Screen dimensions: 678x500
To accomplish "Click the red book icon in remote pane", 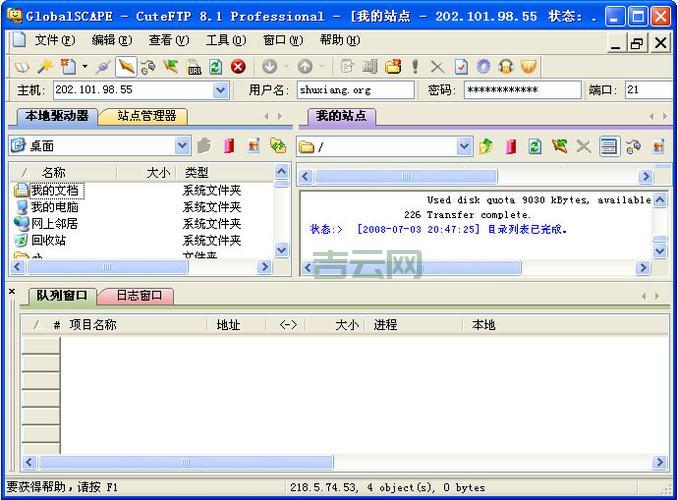I will tap(511, 146).
